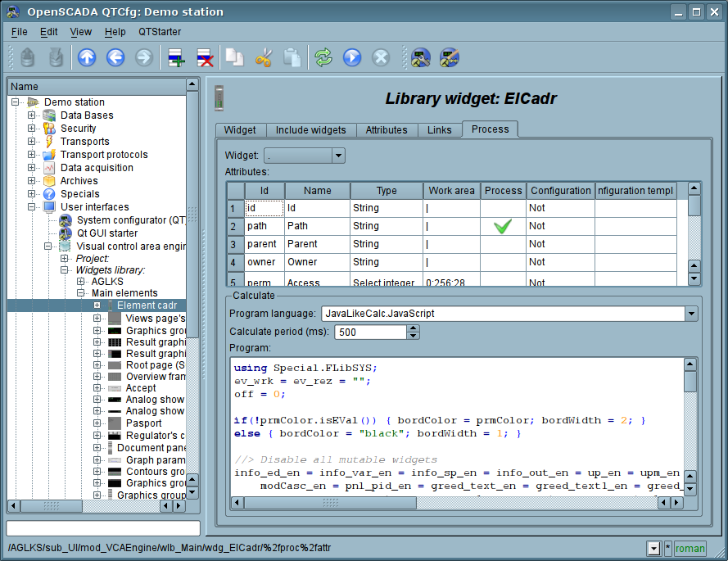Screen dimensions: 728x561
Task: Select Main elements in the tree
Action: pos(124,292)
